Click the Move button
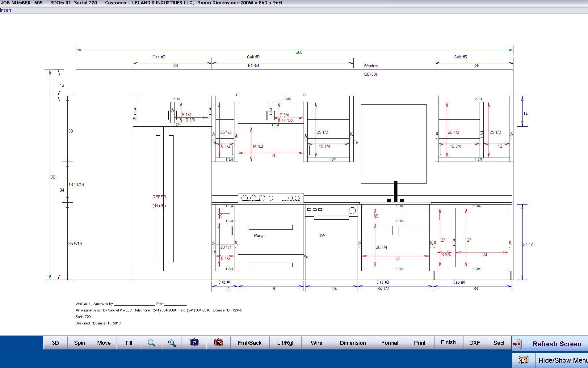The width and height of the screenshot is (588, 368). point(104,343)
